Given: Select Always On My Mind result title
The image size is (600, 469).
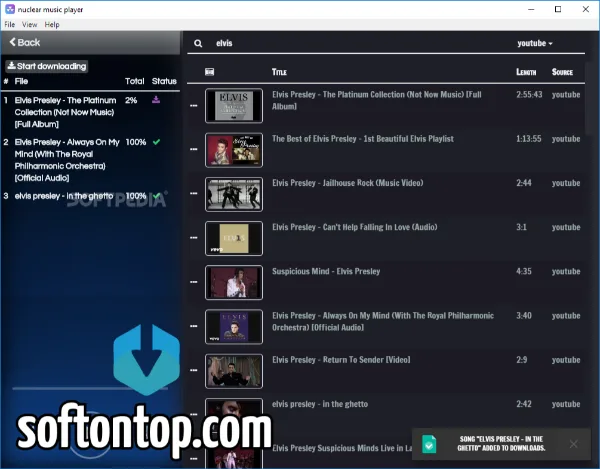Looking at the screenshot, I should tap(383, 321).
